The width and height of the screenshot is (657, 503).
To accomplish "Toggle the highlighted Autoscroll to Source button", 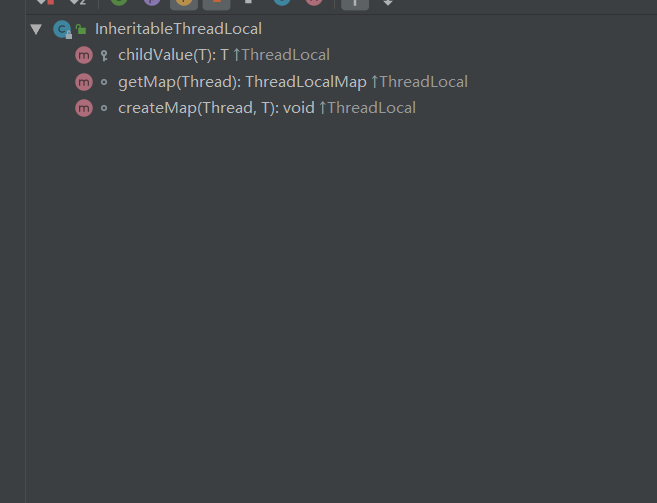I will pos(355,3).
